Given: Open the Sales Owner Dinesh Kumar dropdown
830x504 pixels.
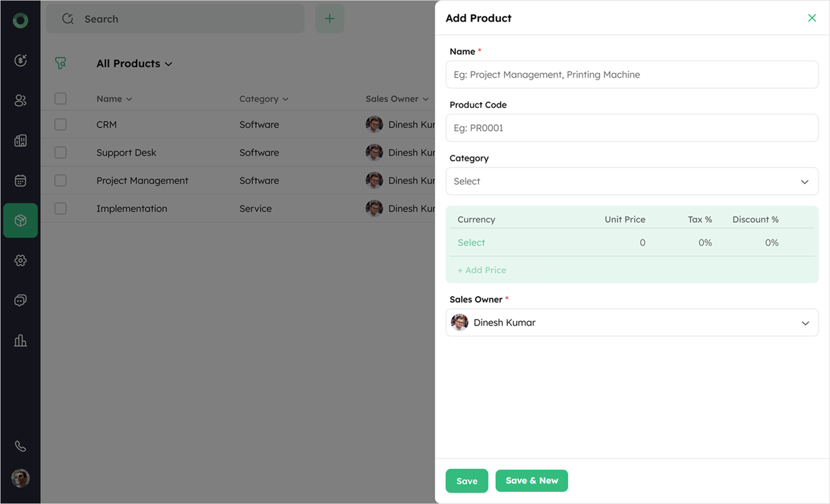Looking at the screenshot, I should (632, 322).
